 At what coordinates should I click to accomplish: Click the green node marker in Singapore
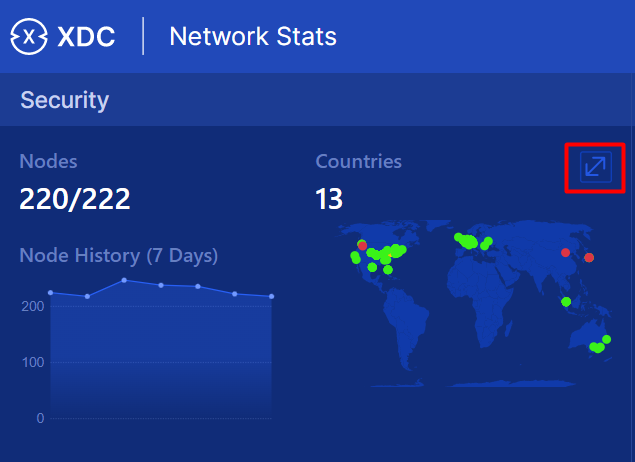pyautogui.click(x=566, y=302)
